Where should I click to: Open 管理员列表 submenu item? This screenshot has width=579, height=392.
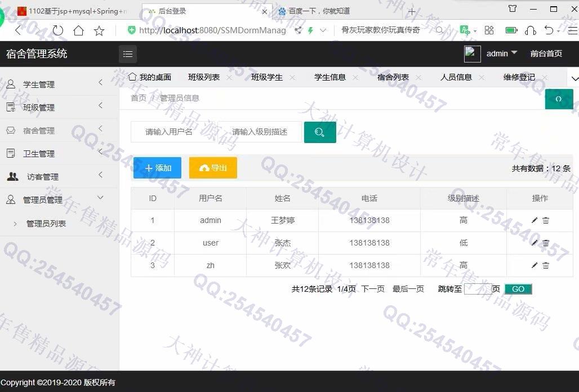[x=46, y=223]
